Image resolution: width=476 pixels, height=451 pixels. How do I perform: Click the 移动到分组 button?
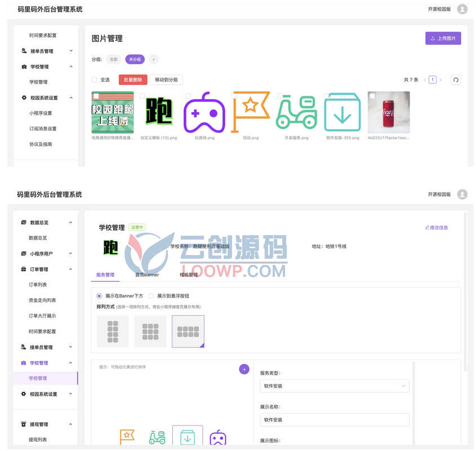tap(166, 79)
